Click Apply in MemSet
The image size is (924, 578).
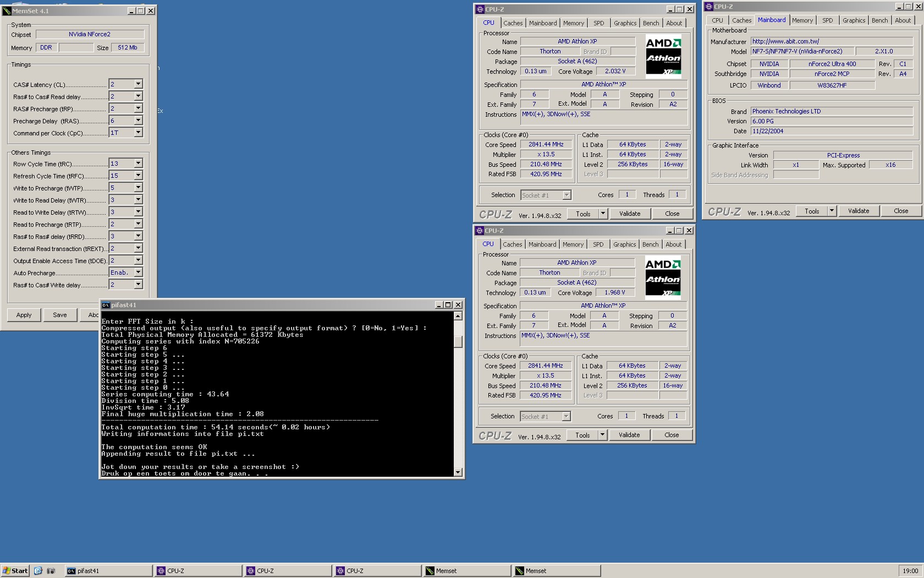click(x=24, y=315)
